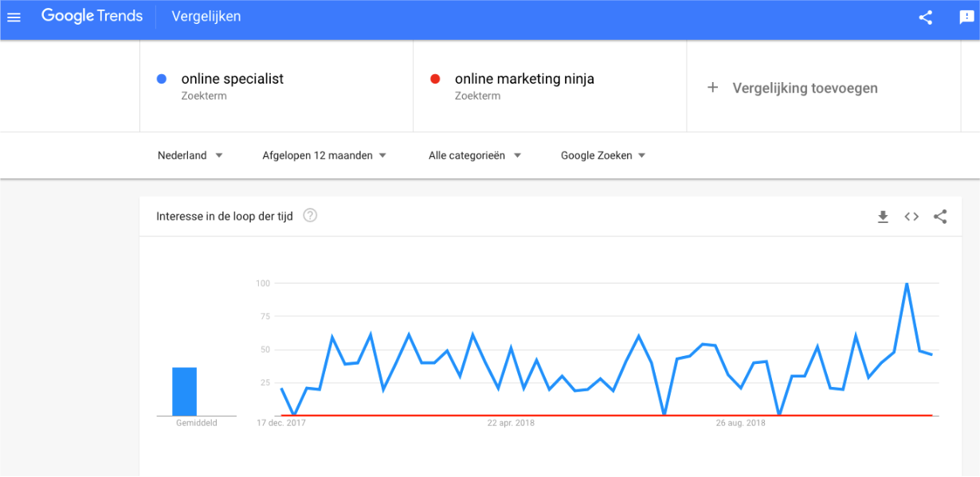980x477 pixels.
Task: Click the red dot next to online marketing ninja
Action: (435, 79)
